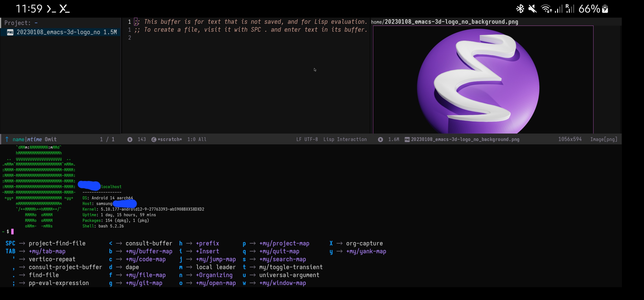644x300 pixels.
Task: Open the Image[png] mode menu
Action: [x=604, y=139]
